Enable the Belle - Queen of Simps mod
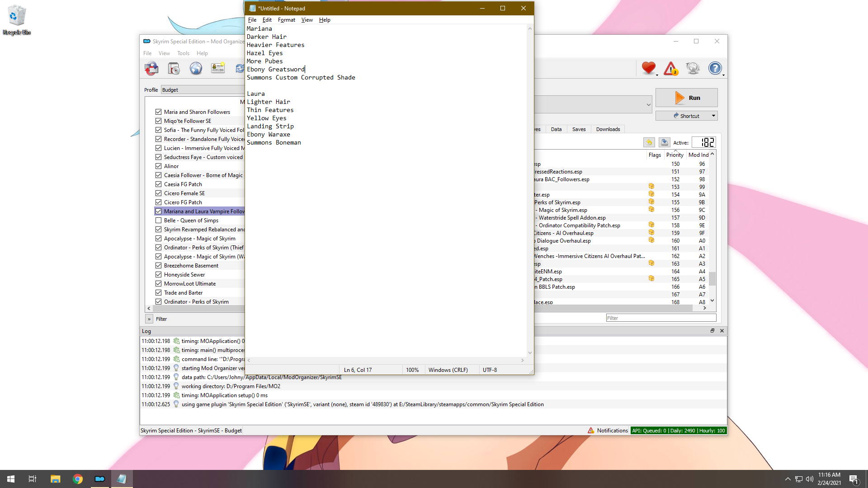This screenshot has height=488, width=868. pyautogui.click(x=158, y=221)
